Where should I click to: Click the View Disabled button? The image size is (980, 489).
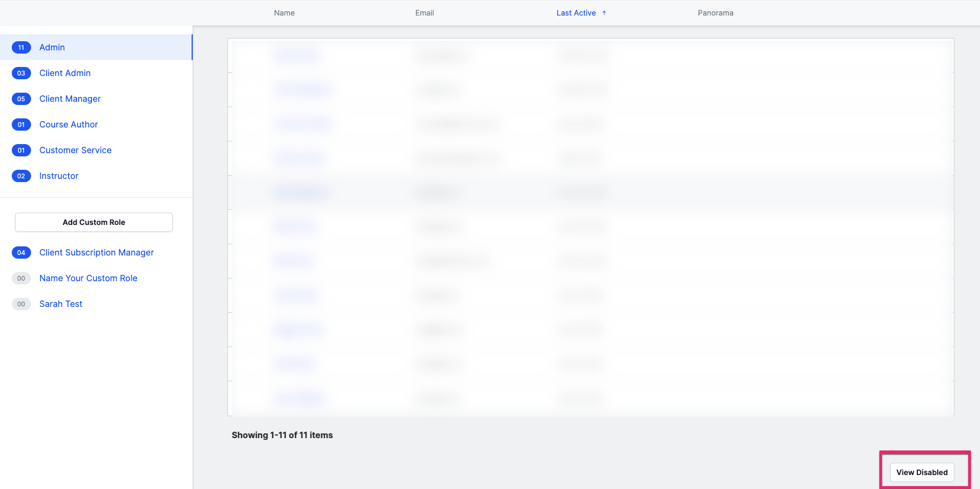coord(922,472)
